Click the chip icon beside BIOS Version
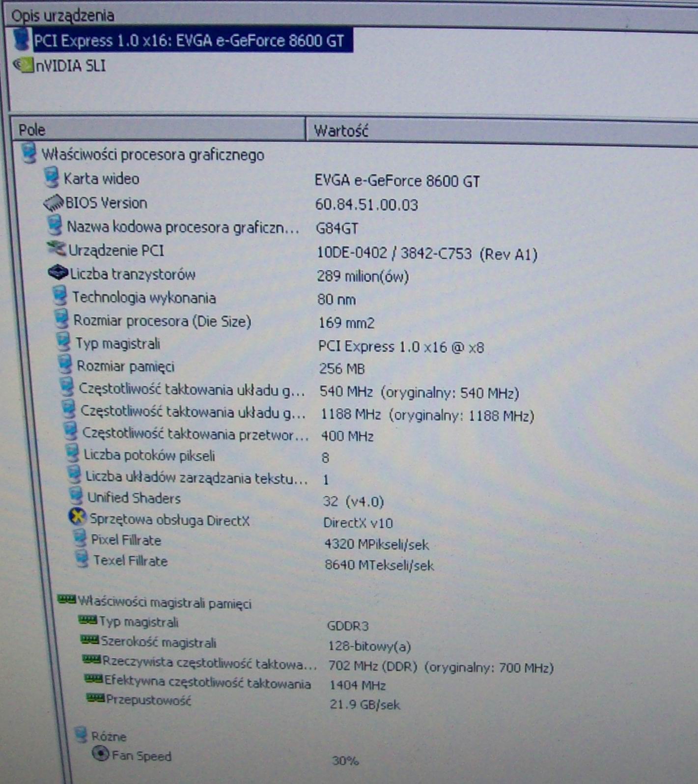This screenshot has height=784, width=698. coord(54,202)
